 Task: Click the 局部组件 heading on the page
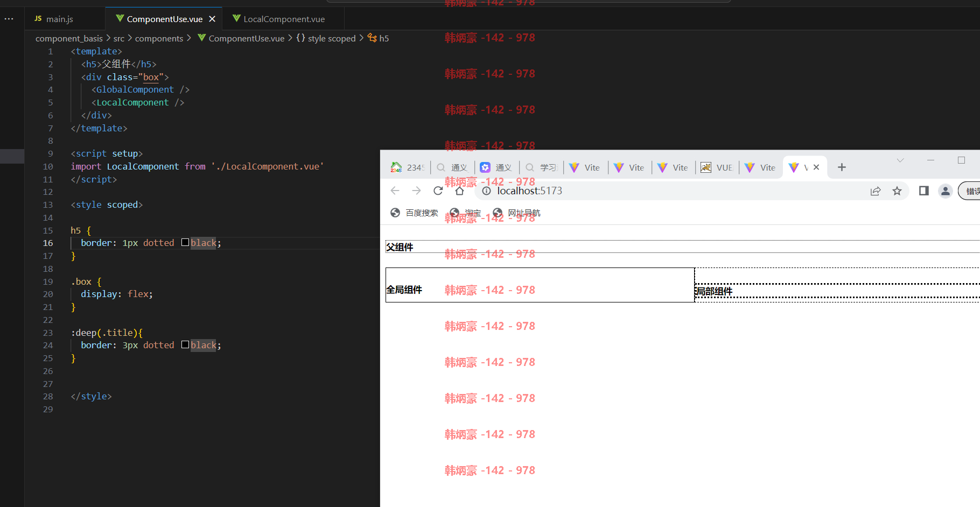(714, 291)
